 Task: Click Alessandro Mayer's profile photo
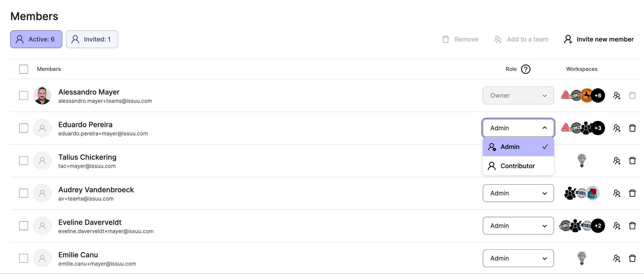pyautogui.click(x=42, y=95)
